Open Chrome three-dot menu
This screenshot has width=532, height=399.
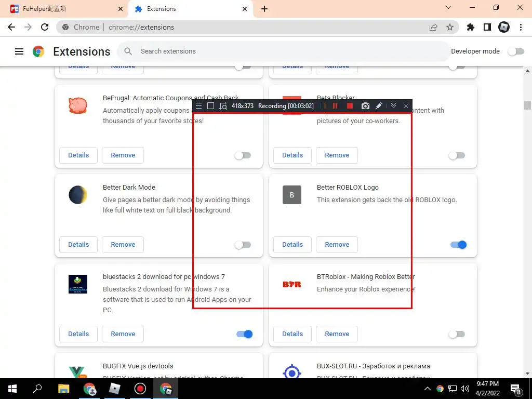(x=521, y=27)
